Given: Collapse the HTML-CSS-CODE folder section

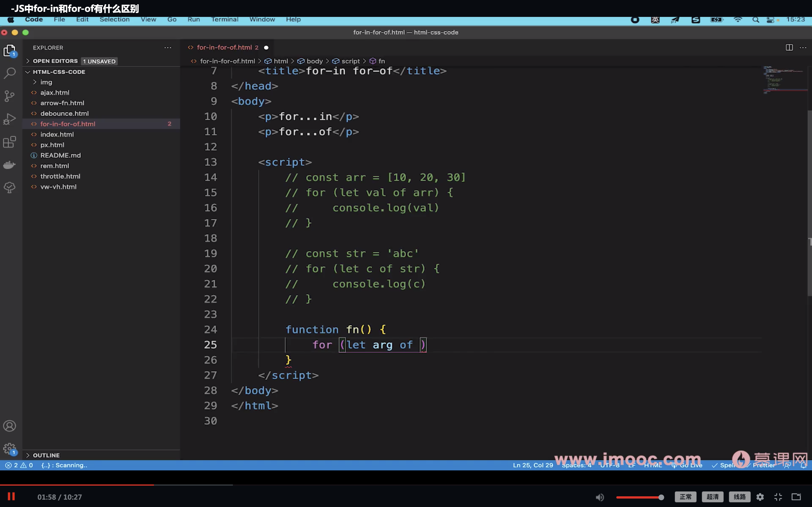Looking at the screenshot, I should (59, 72).
